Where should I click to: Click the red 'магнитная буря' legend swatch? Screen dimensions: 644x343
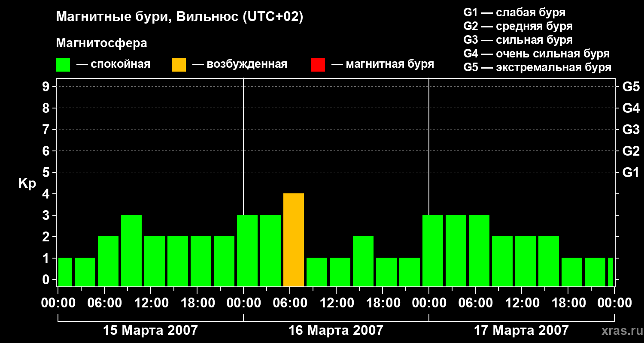[x=318, y=65]
